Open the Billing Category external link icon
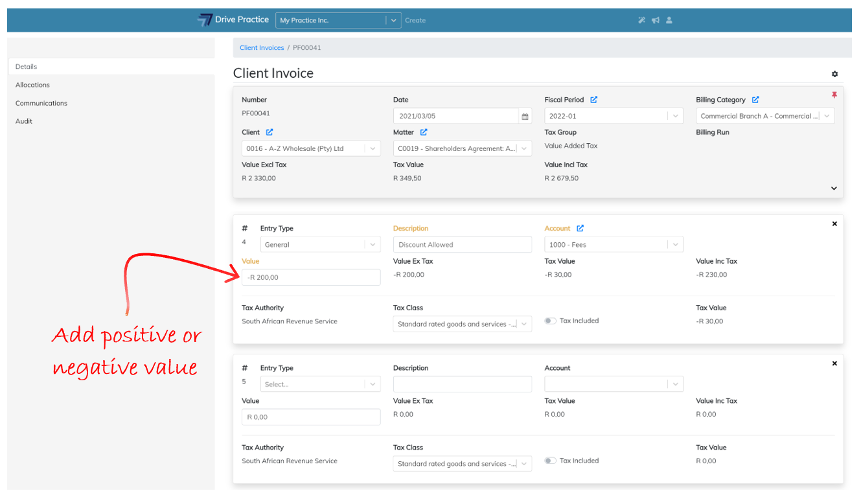The height and width of the screenshot is (504, 861). [x=755, y=100]
